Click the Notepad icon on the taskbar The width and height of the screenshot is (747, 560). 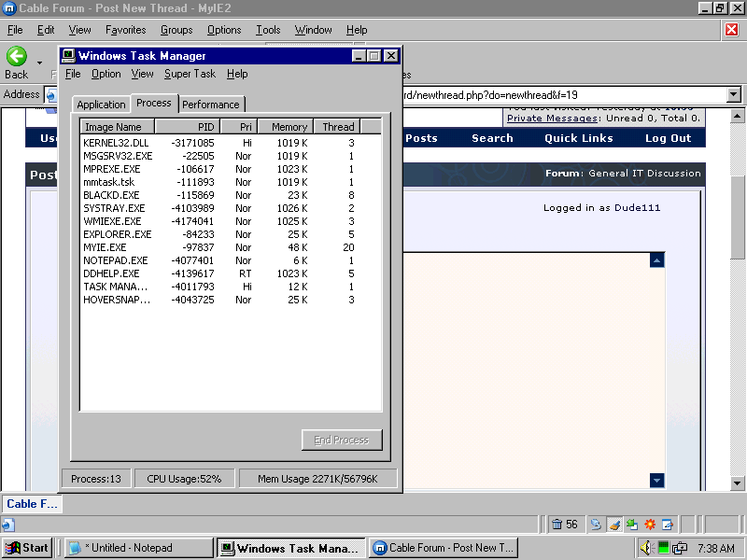point(75,548)
